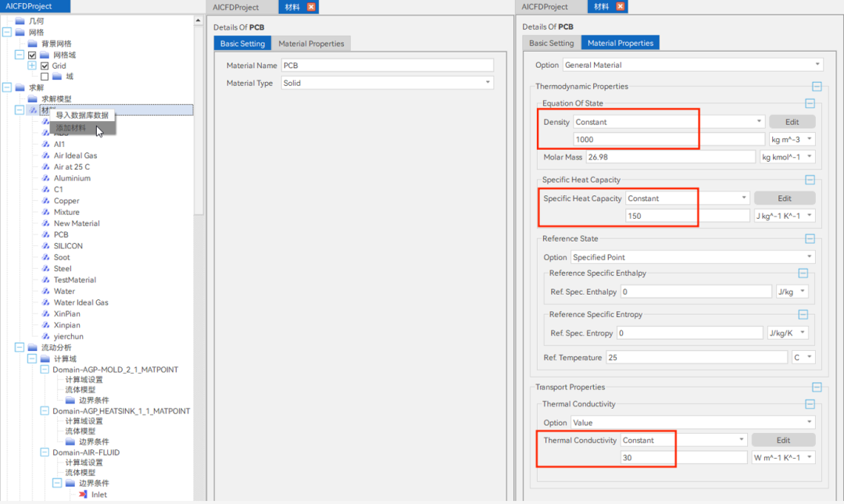Click the SILICON material icon
The height and width of the screenshot is (504, 844).
[x=46, y=246]
